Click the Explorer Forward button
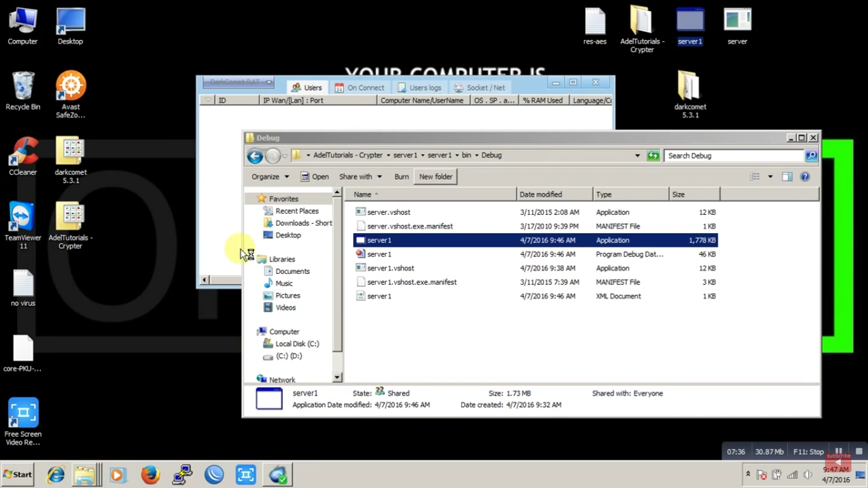Viewport: 868px width, 488px height. (273, 156)
